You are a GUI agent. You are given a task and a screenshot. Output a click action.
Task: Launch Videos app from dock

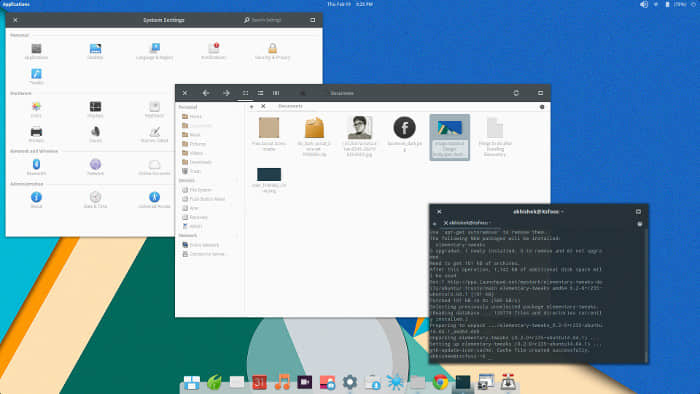(305, 382)
